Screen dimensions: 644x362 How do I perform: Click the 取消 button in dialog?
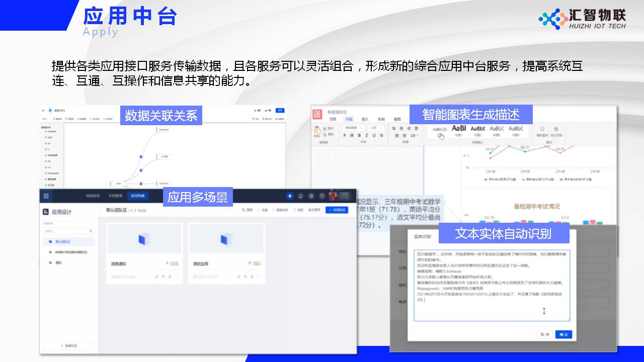point(545,334)
